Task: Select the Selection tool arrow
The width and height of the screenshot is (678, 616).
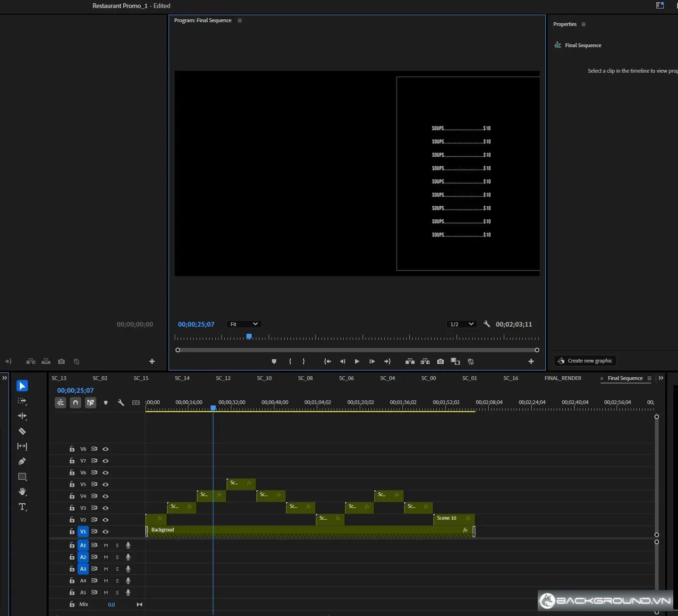Action: [x=22, y=386]
